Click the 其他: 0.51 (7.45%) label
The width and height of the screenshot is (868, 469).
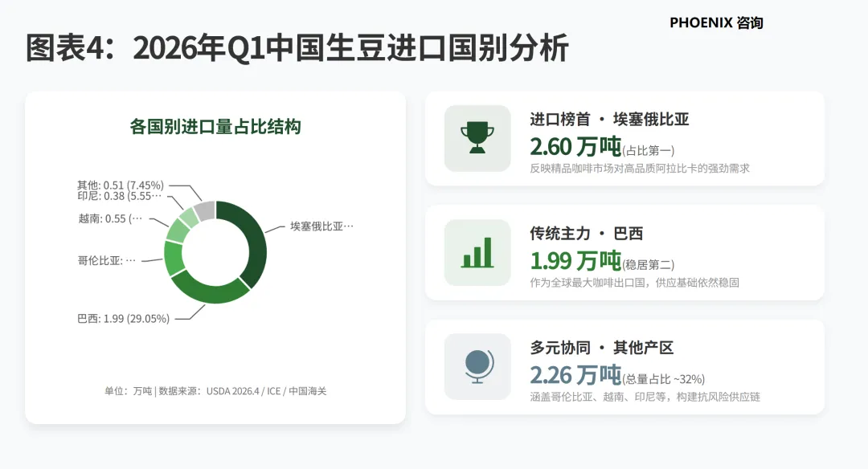tap(120, 183)
